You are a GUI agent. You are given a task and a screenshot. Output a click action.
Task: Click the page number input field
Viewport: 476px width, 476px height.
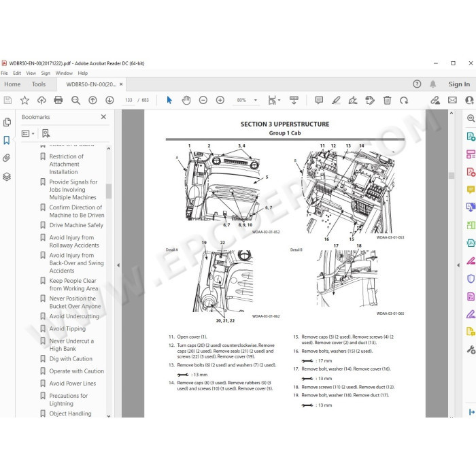pyautogui.click(x=129, y=100)
